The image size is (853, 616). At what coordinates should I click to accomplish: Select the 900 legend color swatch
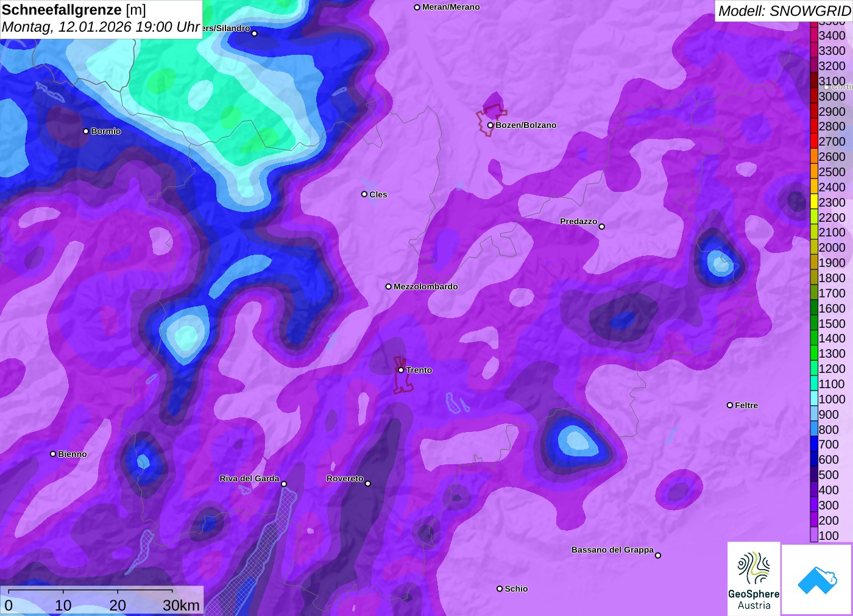(x=814, y=414)
